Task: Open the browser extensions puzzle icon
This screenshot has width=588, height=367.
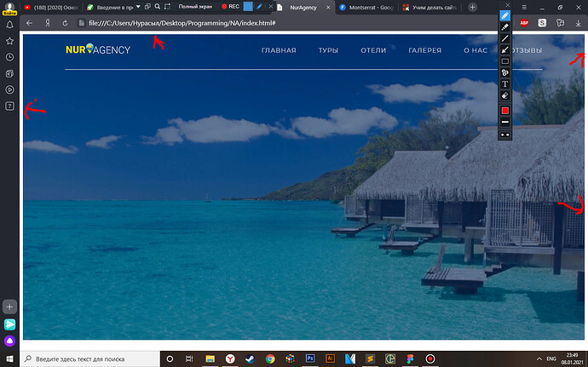Action: coord(560,23)
